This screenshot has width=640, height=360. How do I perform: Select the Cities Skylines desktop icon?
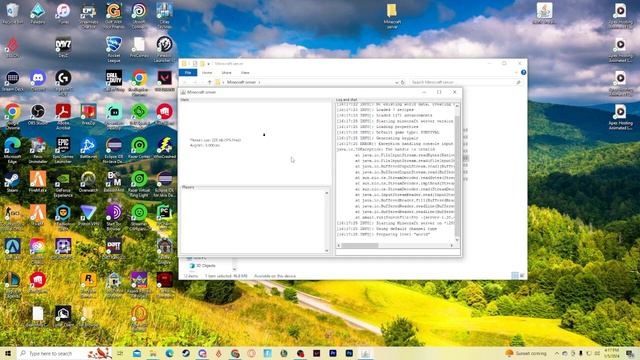(164, 15)
